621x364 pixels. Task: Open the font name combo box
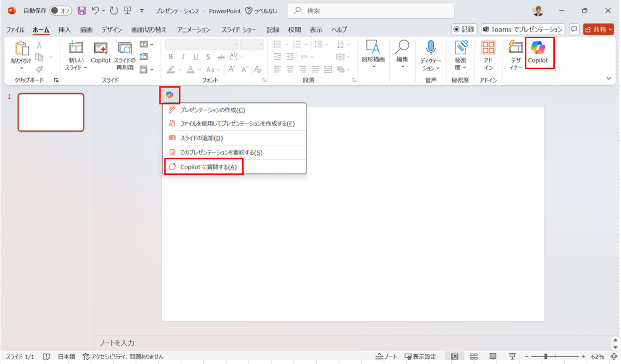(202, 44)
